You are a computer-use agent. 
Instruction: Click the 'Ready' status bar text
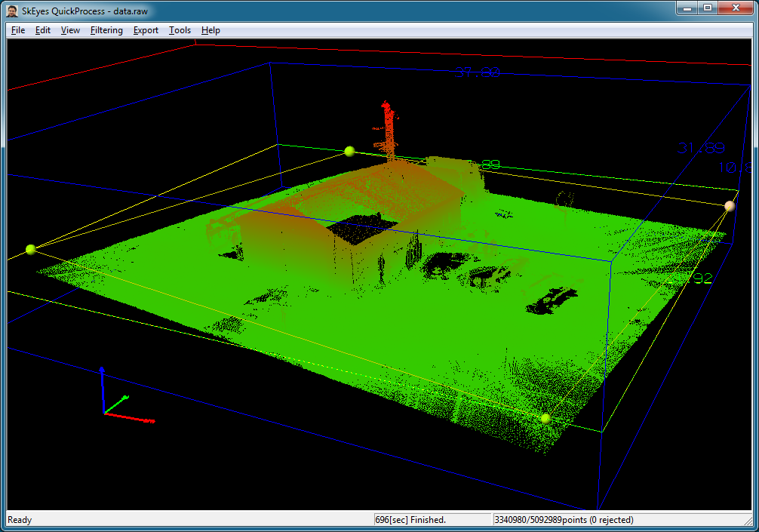point(20,519)
